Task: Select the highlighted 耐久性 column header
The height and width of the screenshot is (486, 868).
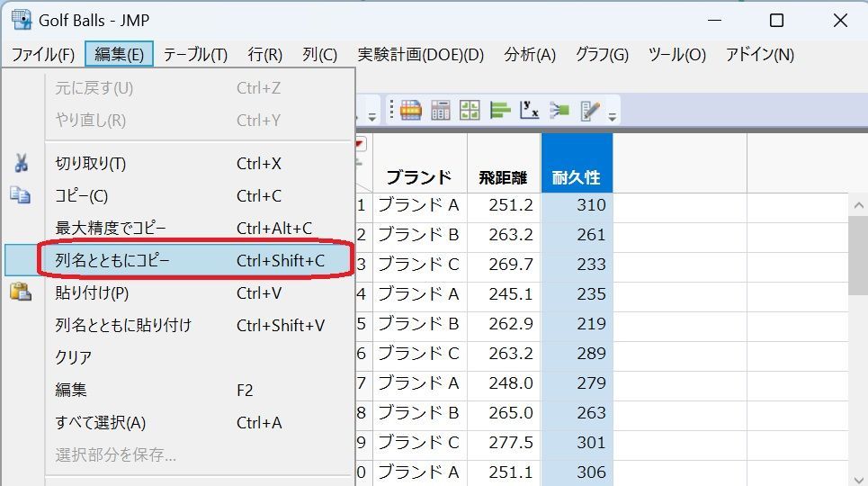Action: click(577, 164)
